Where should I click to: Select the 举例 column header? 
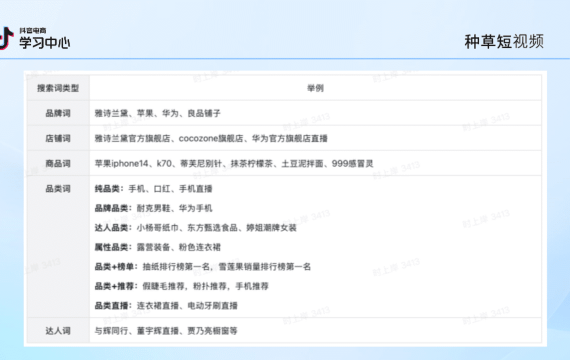(315, 88)
